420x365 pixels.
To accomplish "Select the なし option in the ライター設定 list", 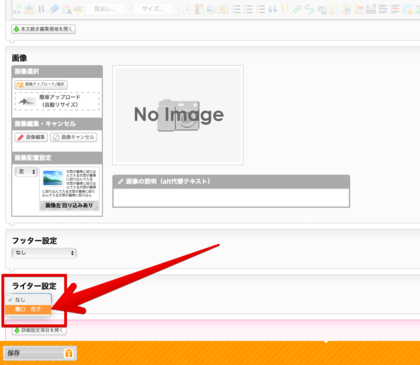I will [28, 299].
